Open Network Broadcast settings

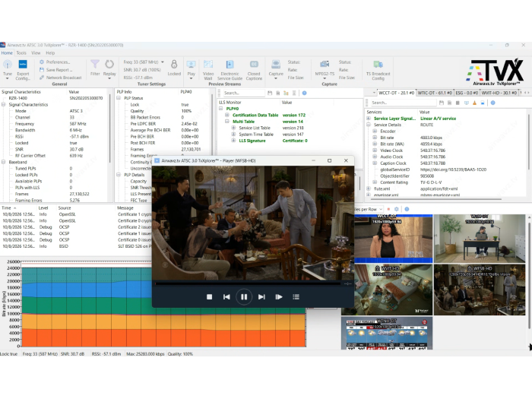[60, 78]
